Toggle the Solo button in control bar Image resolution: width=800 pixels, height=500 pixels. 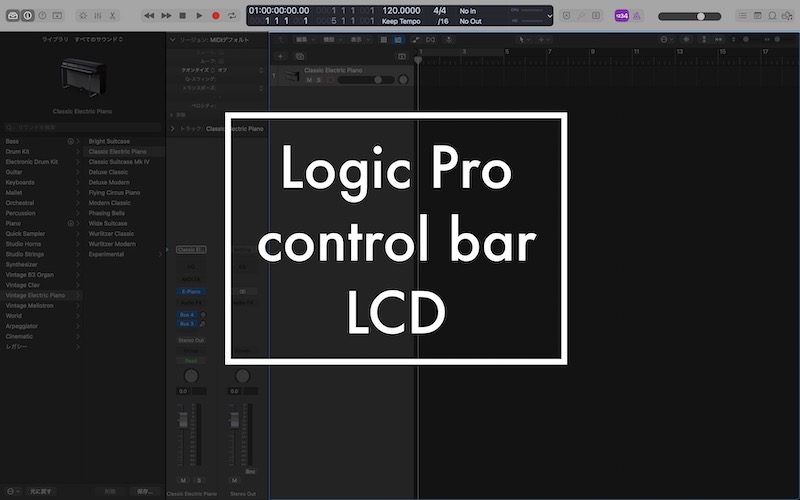596,16
